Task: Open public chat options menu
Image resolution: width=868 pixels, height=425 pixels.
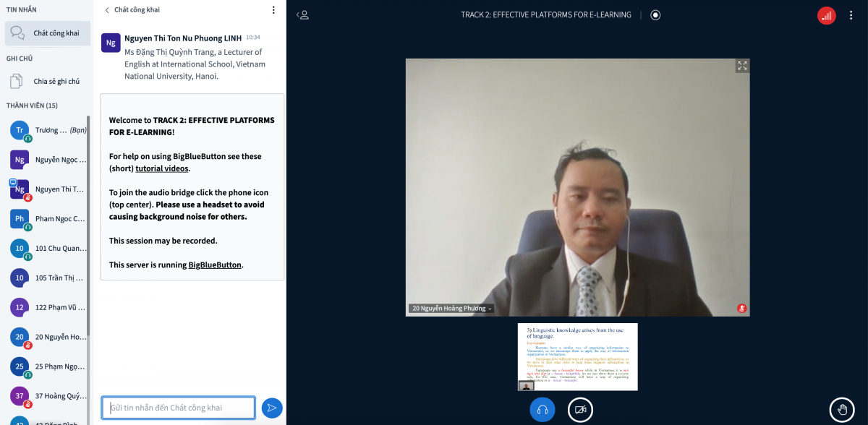Action: 273,10
